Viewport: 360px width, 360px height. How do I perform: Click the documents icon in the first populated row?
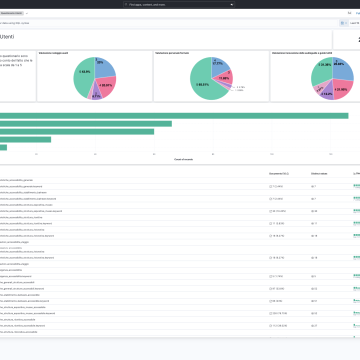(270, 186)
